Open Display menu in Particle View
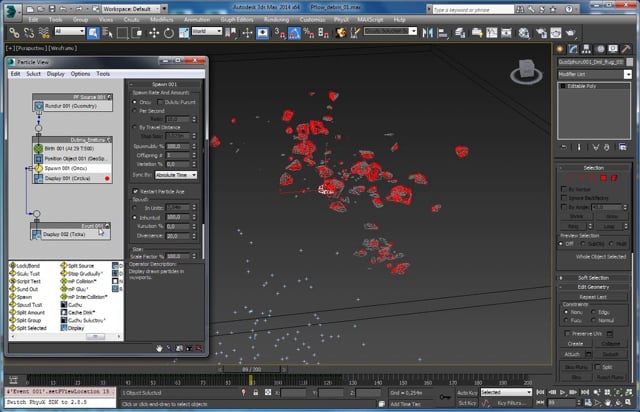 [x=56, y=74]
